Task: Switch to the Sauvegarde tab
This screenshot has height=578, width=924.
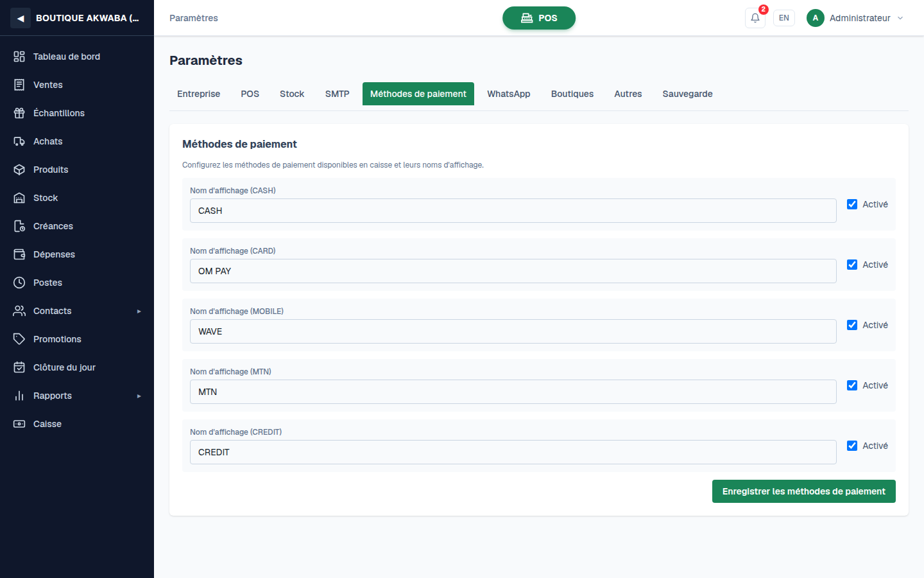Action: [x=688, y=94]
